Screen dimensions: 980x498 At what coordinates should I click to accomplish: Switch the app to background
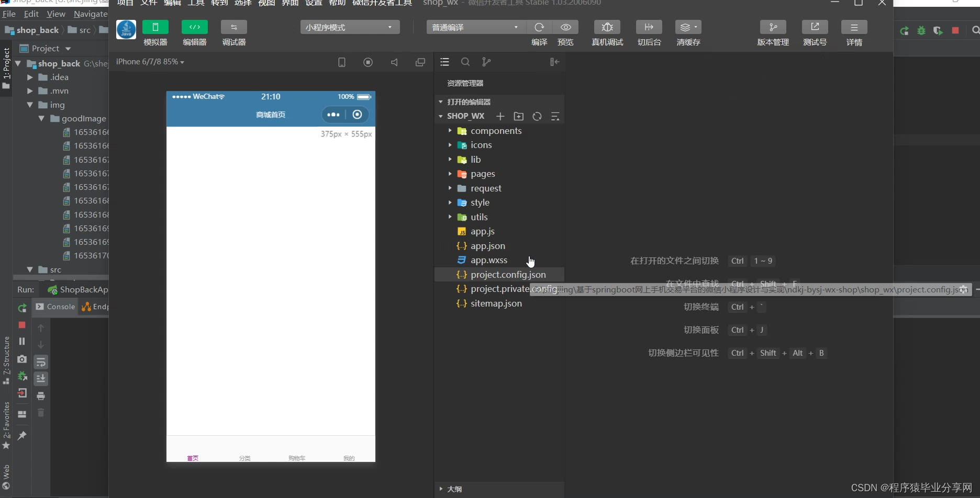click(x=649, y=27)
